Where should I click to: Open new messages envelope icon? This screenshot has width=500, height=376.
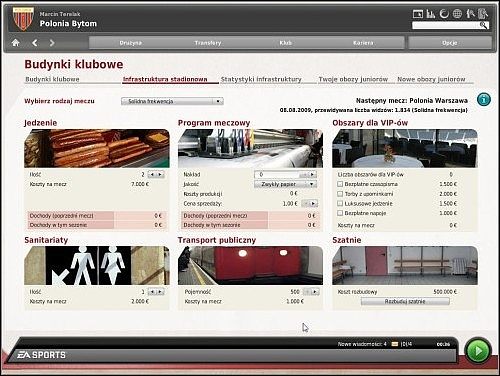pyautogui.click(x=395, y=344)
